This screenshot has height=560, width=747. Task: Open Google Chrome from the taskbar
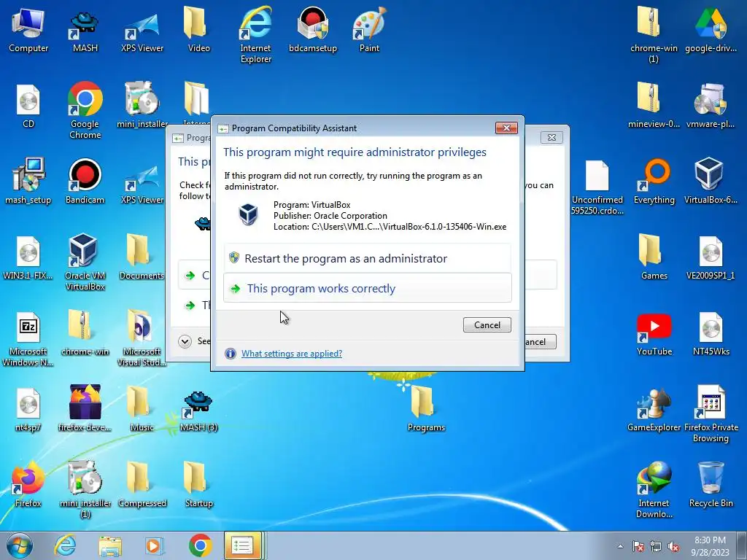[200, 545]
